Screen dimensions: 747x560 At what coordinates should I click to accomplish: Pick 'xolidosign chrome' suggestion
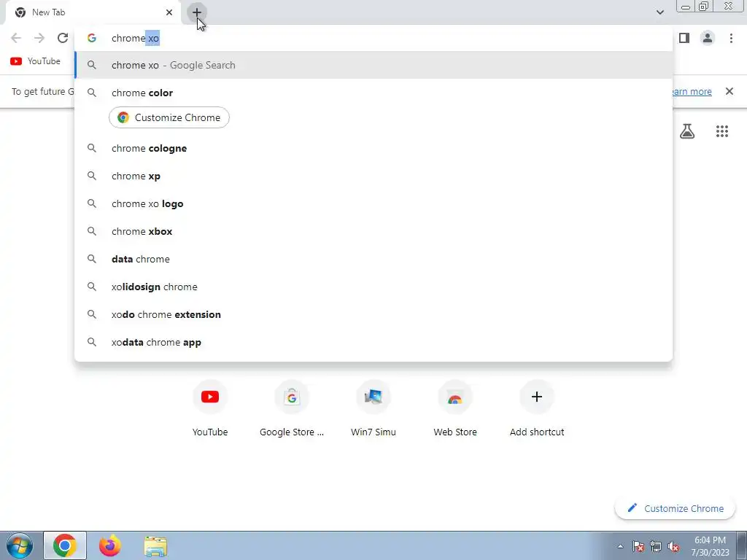coord(373,287)
